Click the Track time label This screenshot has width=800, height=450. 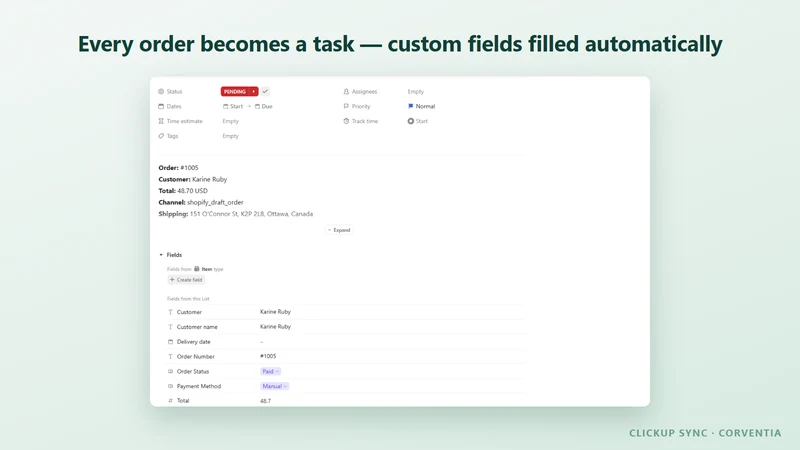[365, 121]
